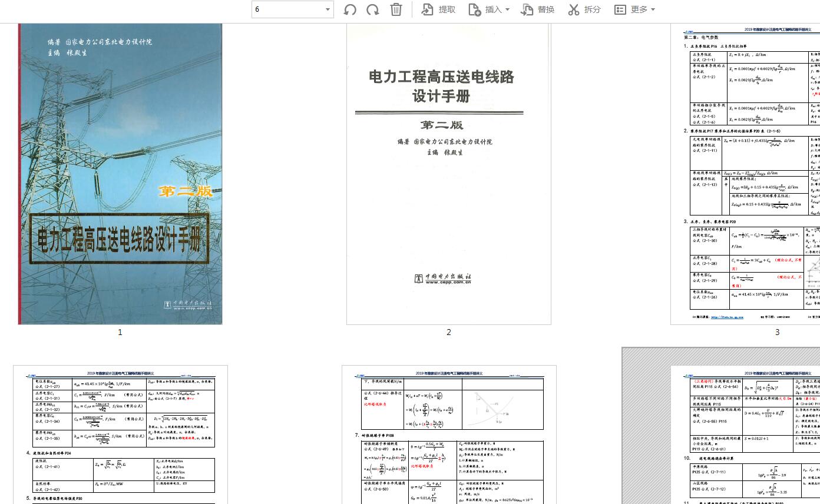The width and height of the screenshot is (820, 504).
Task: Click page label "3" under third thumbnail
Action: coord(777,332)
